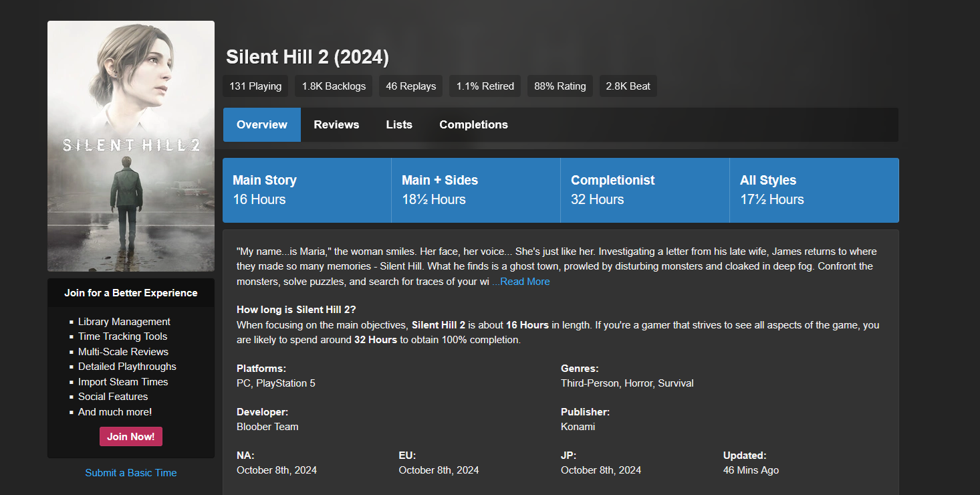Click the 'Third-Person, Horror, Survival' genres text

click(x=627, y=383)
